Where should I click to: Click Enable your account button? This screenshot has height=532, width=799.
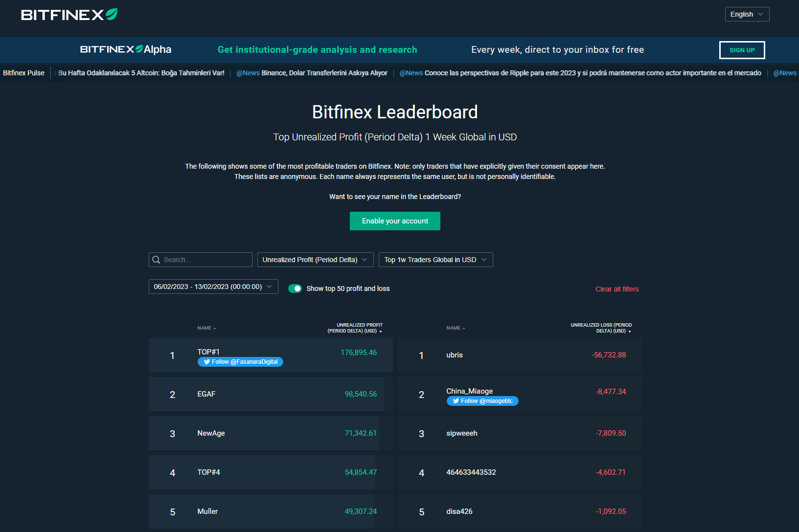(x=395, y=221)
